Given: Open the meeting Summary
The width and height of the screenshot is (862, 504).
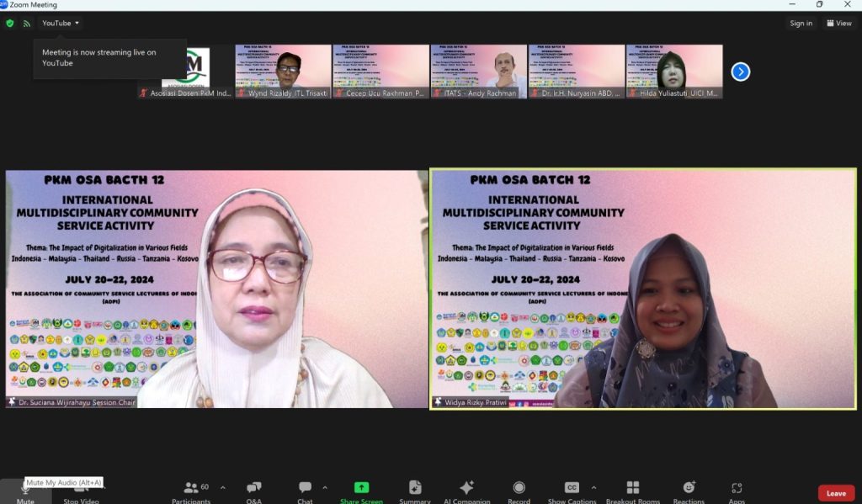Looking at the screenshot, I should (415, 491).
